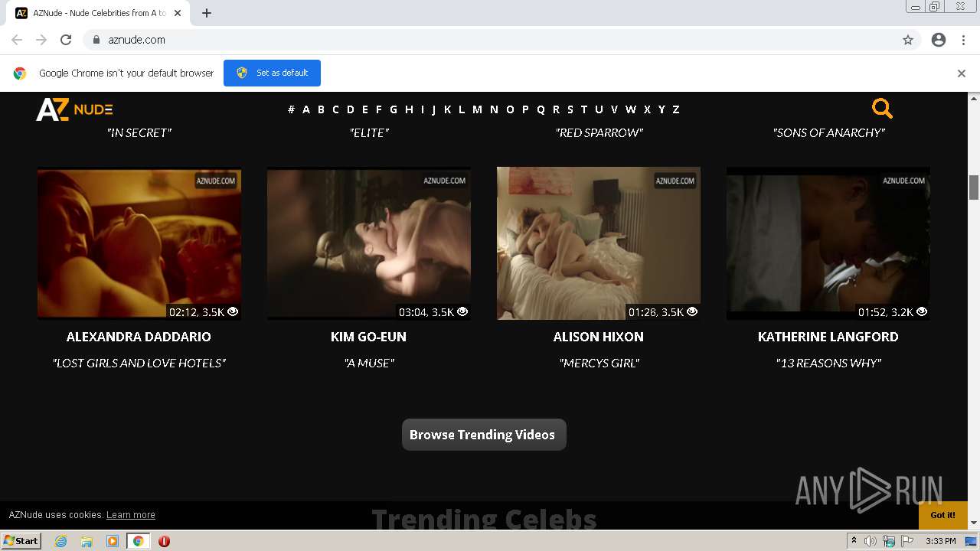
Task: Accept cookies with Got it! button
Action: pos(942,515)
